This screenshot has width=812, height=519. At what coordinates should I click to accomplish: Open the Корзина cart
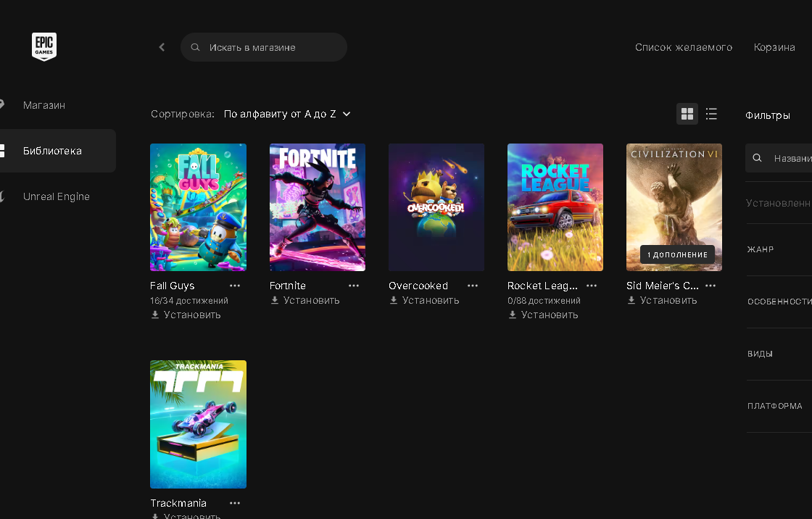click(x=774, y=47)
